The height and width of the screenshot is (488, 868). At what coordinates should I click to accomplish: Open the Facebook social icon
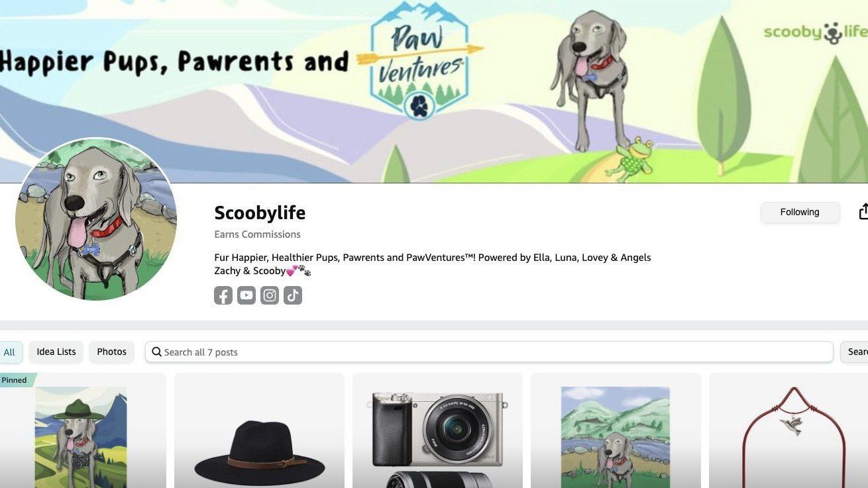click(223, 295)
